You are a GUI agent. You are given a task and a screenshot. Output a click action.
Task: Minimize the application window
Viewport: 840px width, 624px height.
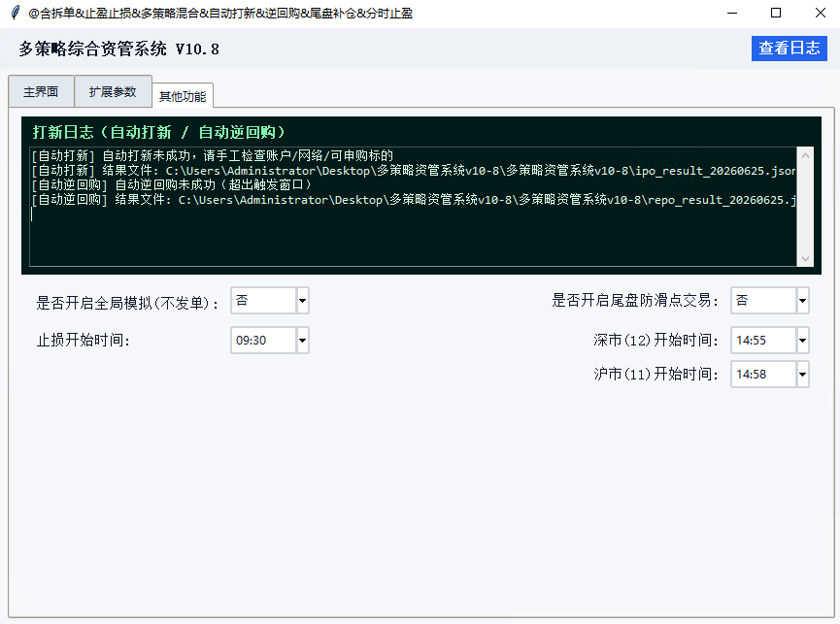pos(732,13)
